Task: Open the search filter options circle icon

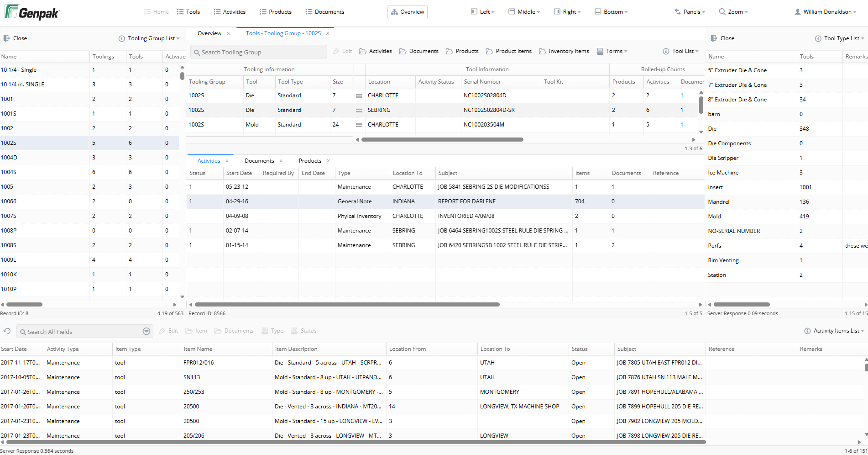Action: pos(146,332)
